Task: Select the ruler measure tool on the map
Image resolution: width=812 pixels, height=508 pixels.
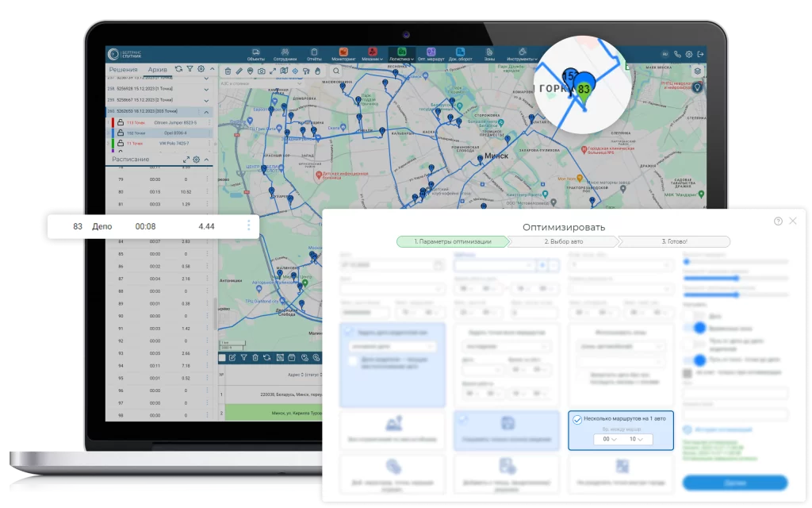Action: tap(239, 71)
